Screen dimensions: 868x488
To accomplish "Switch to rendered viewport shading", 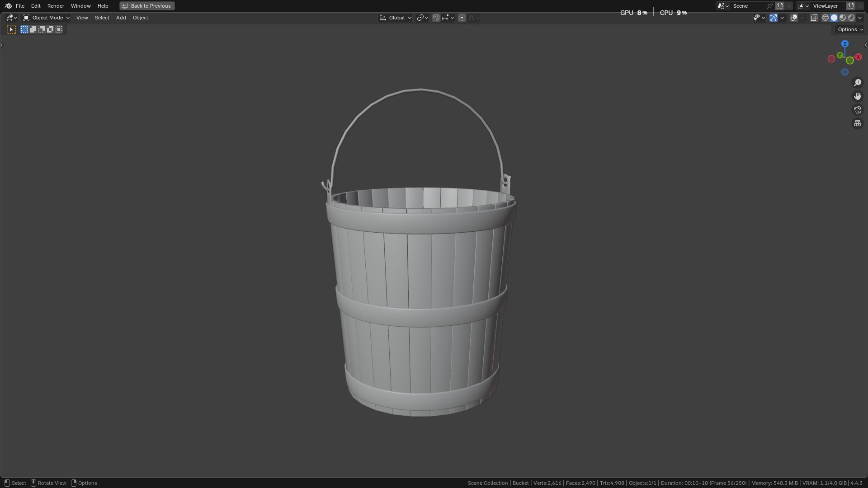I will (851, 18).
